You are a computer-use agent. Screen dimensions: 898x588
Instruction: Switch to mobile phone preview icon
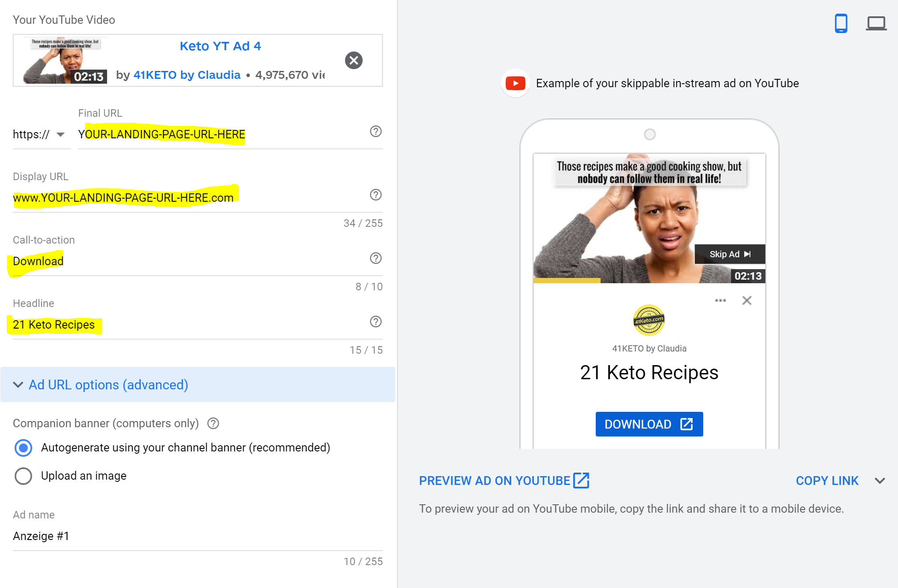tap(841, 23)
